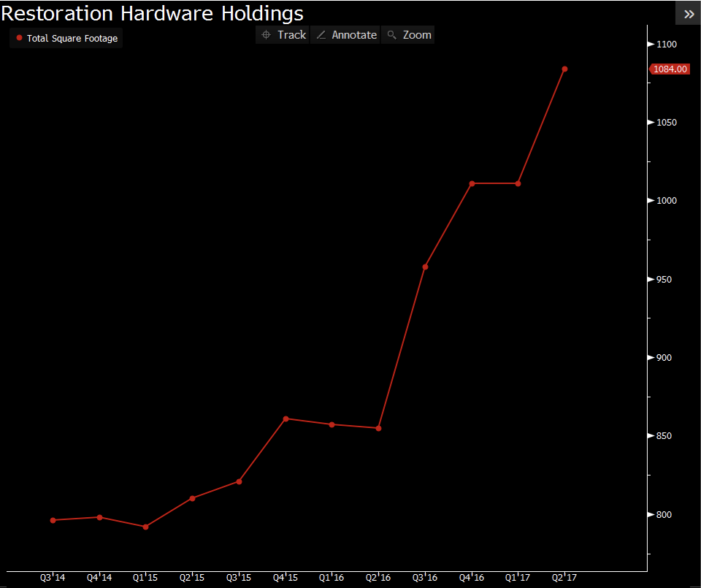This screenshot has height=588, width=701.
Task: Click the Q1'16 x-axis label
Action: pos(332,578)
